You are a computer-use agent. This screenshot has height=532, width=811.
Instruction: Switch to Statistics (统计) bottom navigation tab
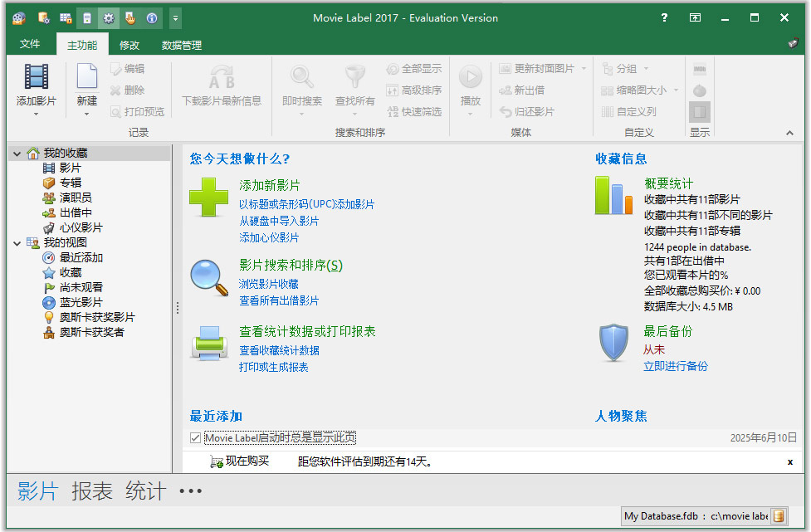(x=146, y=491)
